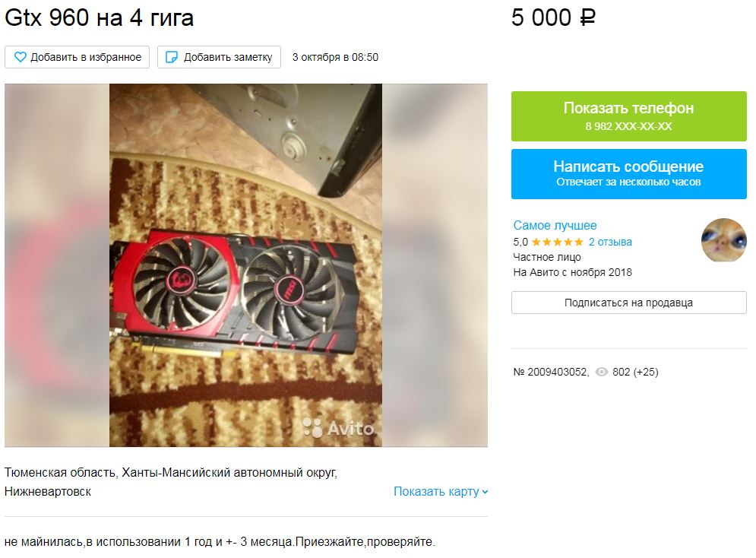Click the ruble currency symbol next to the price

point(587,18)
